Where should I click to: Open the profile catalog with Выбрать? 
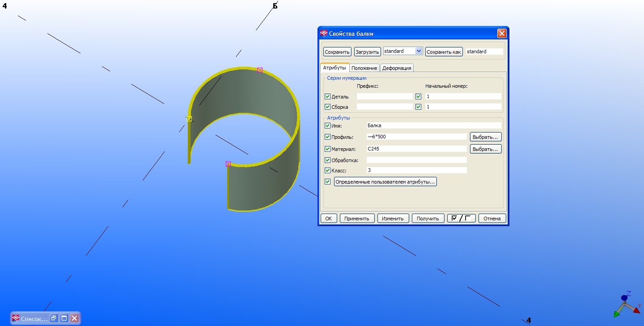[x=485, y=137]
